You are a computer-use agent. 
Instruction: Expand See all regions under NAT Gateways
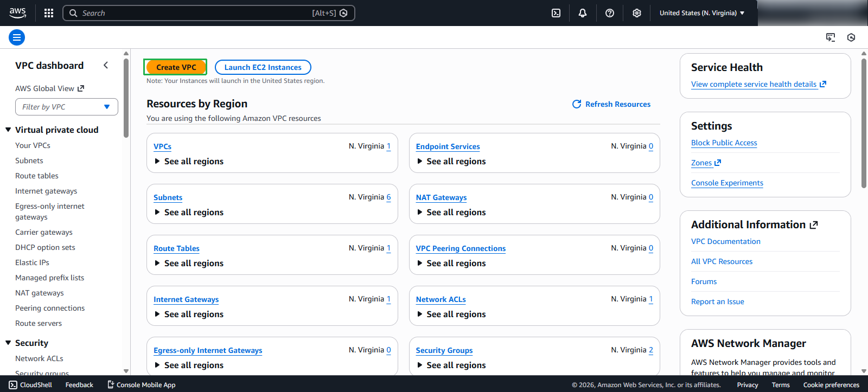451,213
